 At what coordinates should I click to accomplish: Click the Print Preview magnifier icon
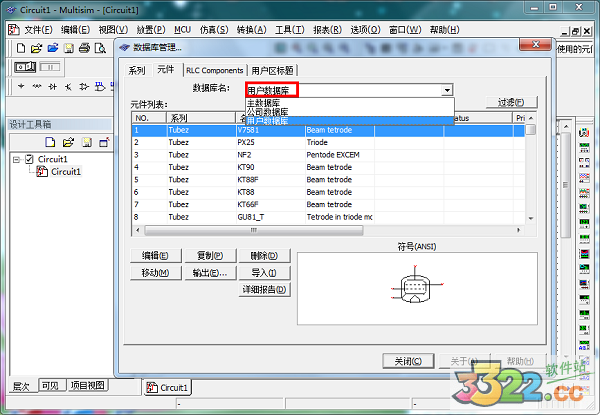(100, 48)
